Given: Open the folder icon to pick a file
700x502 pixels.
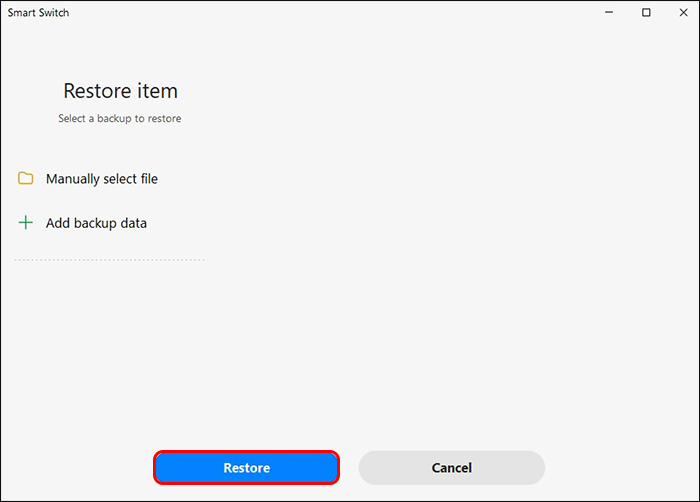Looking at the screenshot, I should pyautogui.click(x=26, y=179).
